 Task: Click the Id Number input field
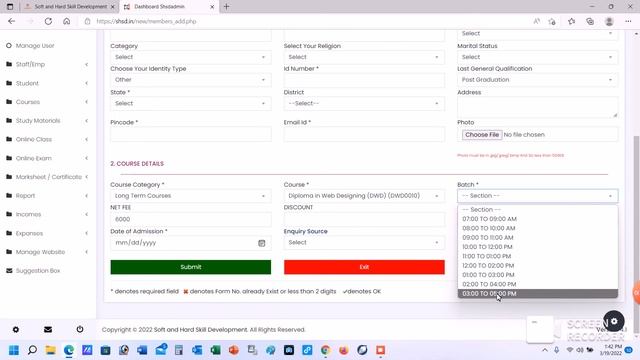364,80
